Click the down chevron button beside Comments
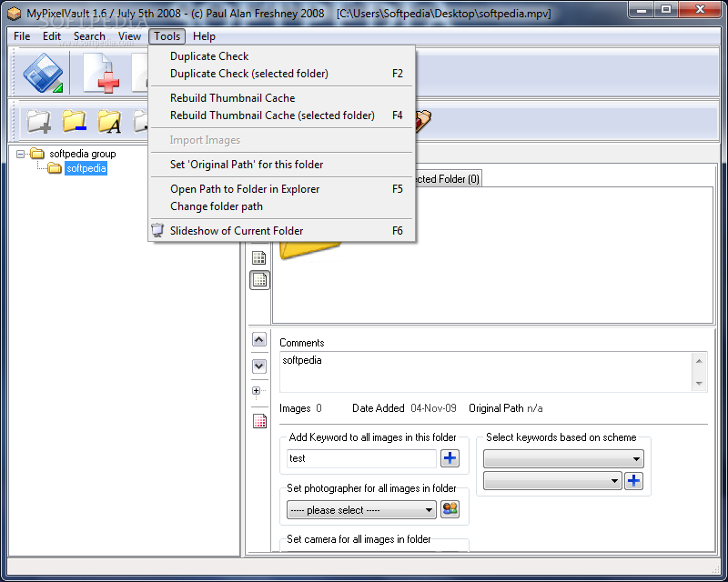This screenshot has width=728, height=582. 259,366
